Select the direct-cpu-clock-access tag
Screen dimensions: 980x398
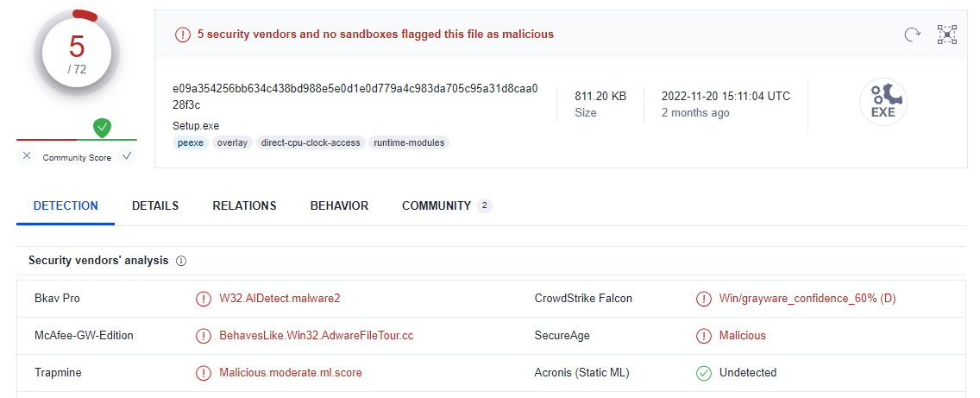tap(311, 142)
